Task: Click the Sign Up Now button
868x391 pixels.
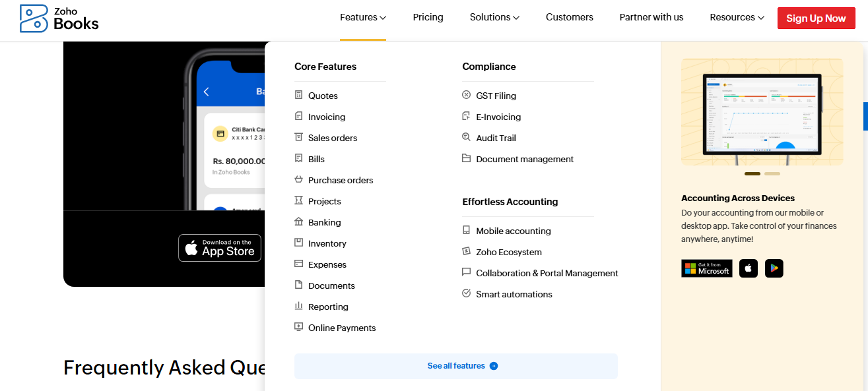Action: pos(816,18)
